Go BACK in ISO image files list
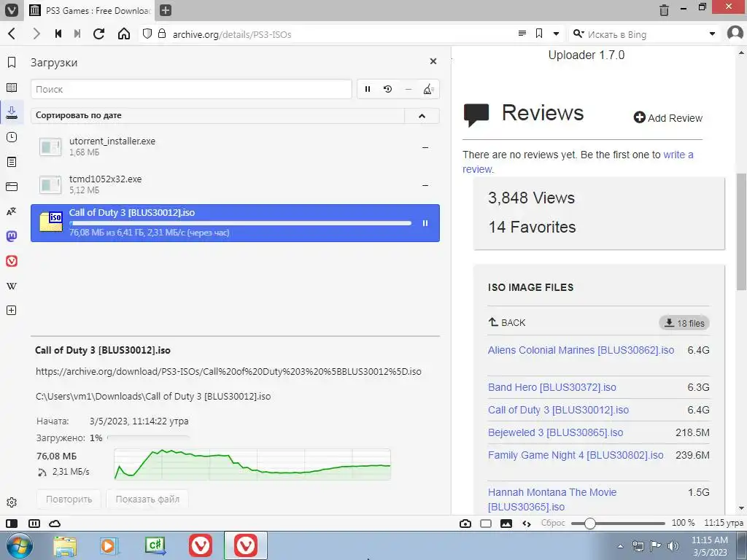747x560 pixels. coord(507,322)
